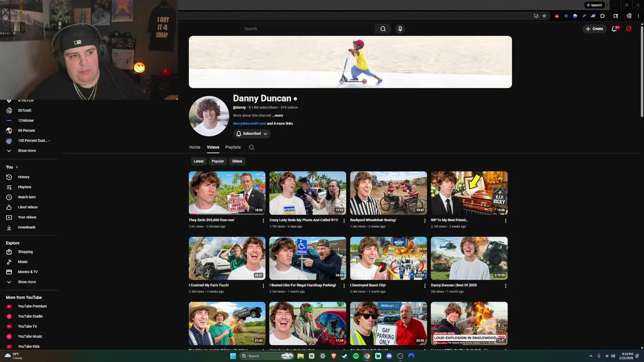Open more options for 'I Destroyed Beast City!'

point(425,286)
